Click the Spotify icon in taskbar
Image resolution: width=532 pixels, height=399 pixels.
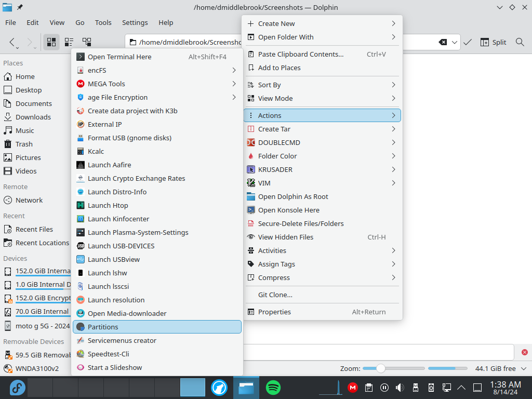(x=273, y=388)
